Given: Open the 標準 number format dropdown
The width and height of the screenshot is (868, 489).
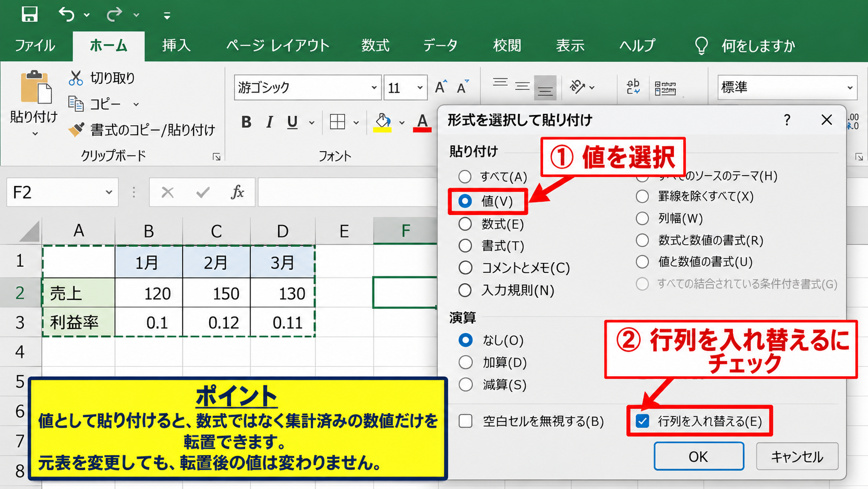Looking at the screenshot, I should click(850, 88).
